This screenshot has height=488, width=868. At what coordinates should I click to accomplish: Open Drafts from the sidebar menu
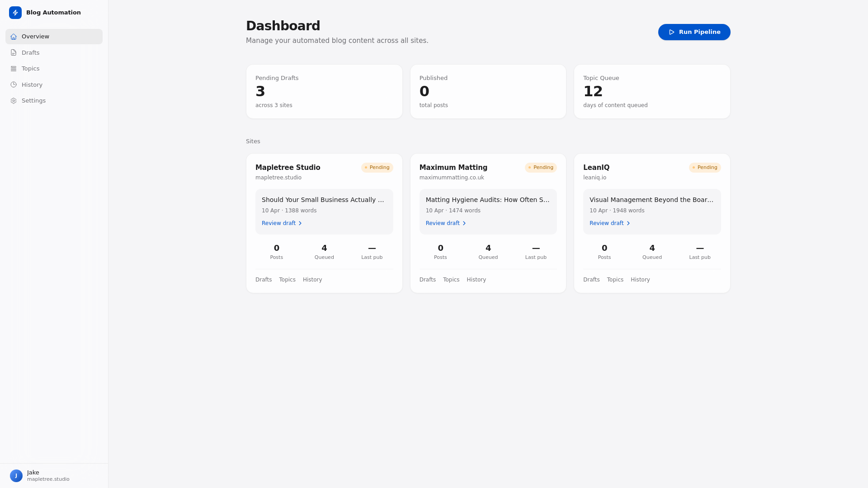(54, 53)
